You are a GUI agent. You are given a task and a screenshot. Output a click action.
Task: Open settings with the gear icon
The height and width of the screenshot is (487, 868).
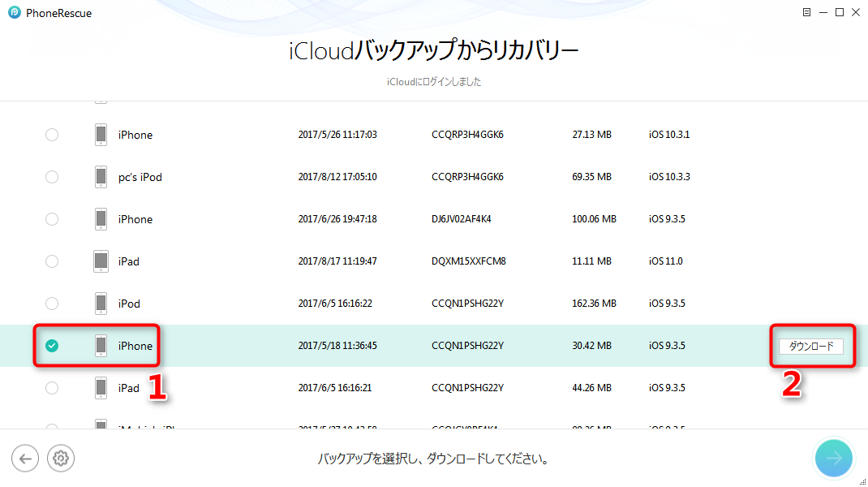click(x=61, y=459)
